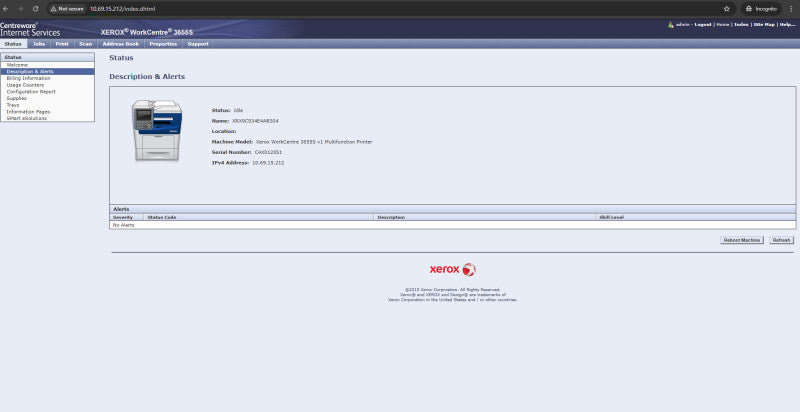Click the admin user icon

[670, 24]
